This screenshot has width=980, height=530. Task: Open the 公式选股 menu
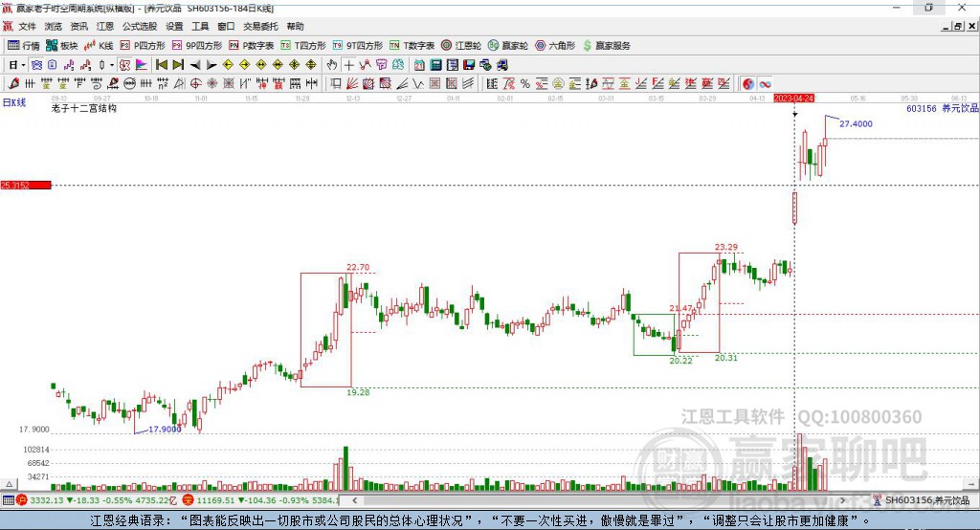coord(140,26)
